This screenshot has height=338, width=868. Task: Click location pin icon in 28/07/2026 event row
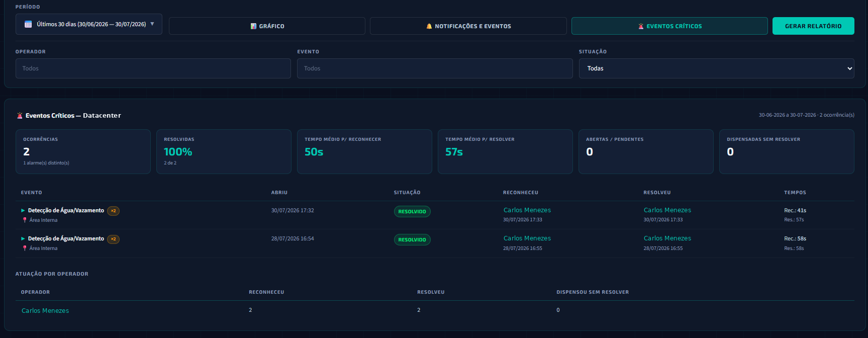point(25,248)
